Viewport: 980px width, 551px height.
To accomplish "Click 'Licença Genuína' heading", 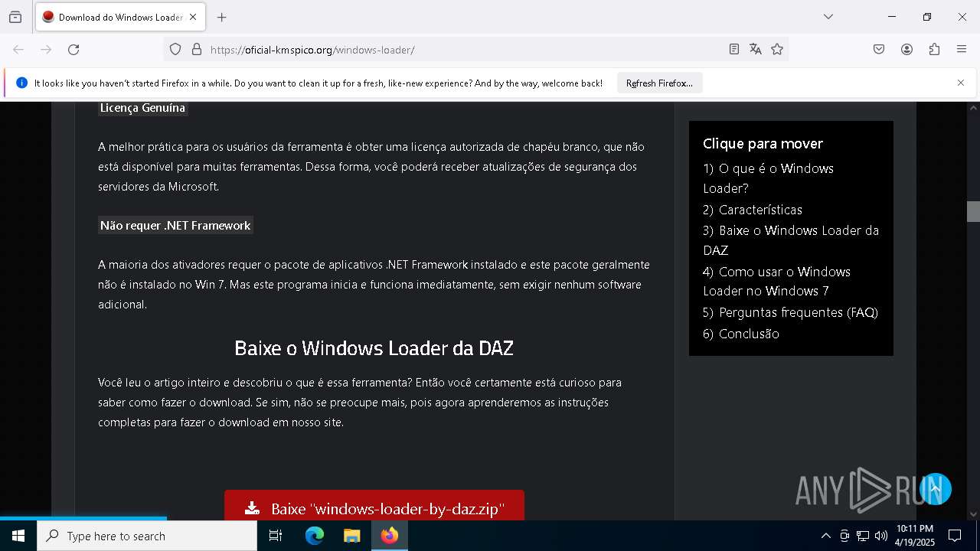I will (142, 108).
